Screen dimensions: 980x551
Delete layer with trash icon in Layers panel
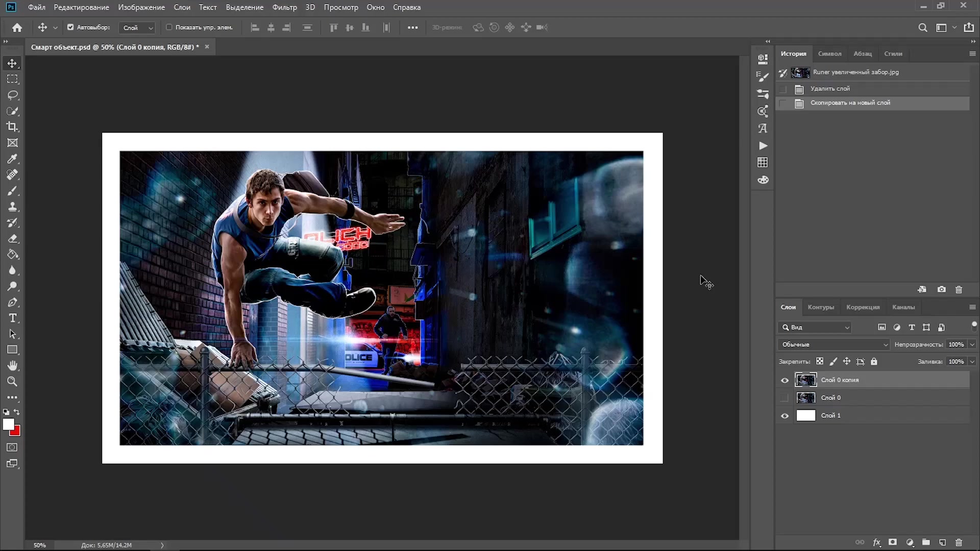point(959,542)
